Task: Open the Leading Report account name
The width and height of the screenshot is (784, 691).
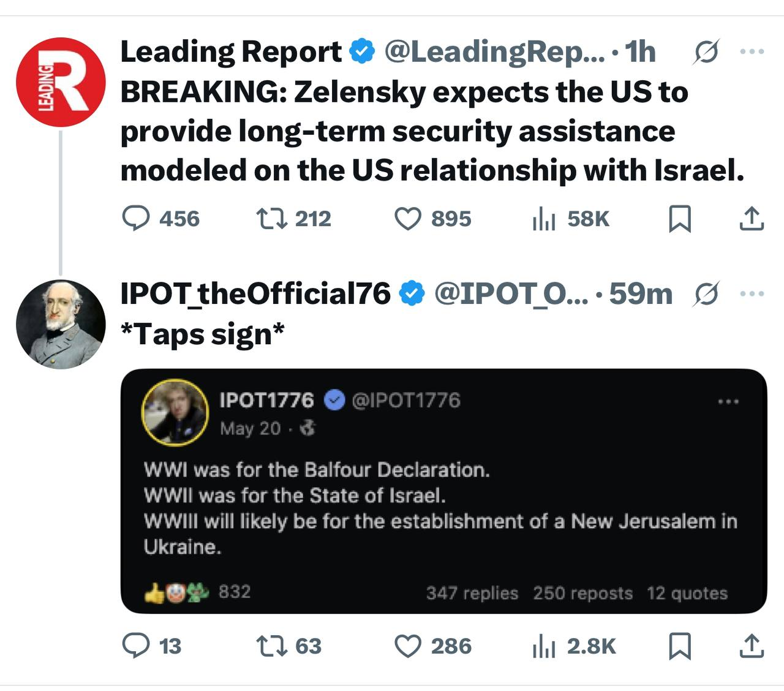Action: [x=231, y=52]
